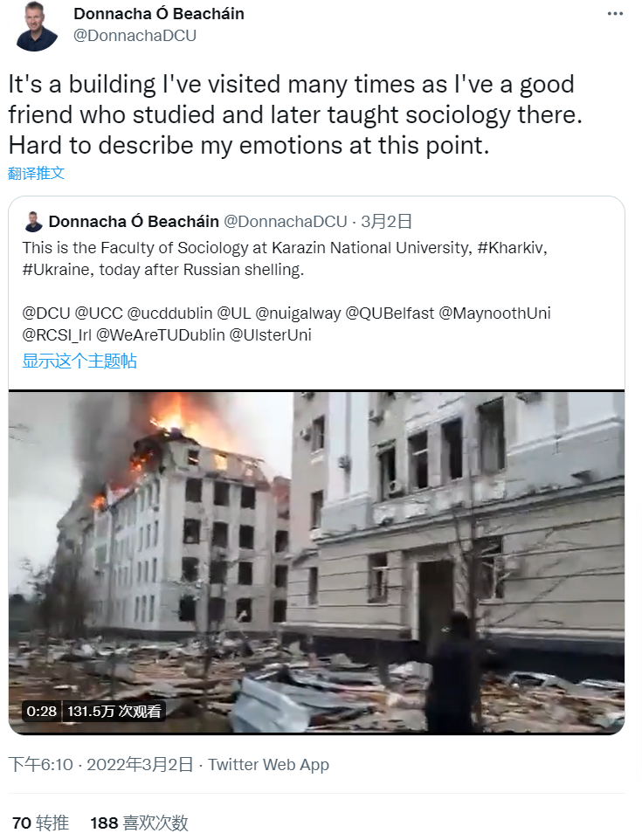Click the @QUBelfast mention

coord(390,313)
